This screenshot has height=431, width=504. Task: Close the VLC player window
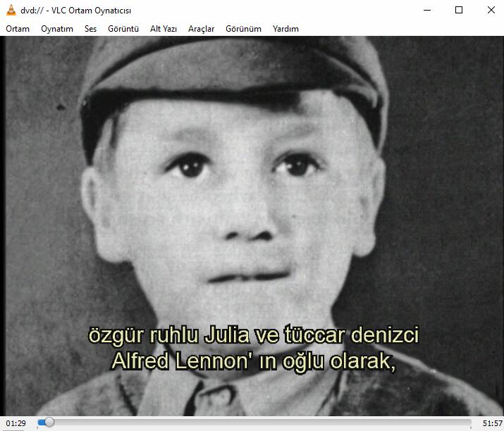[x=491, y=11]
